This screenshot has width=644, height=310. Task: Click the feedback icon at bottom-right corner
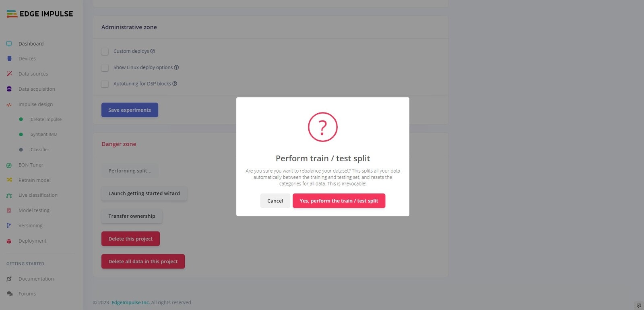click(639, 306)
